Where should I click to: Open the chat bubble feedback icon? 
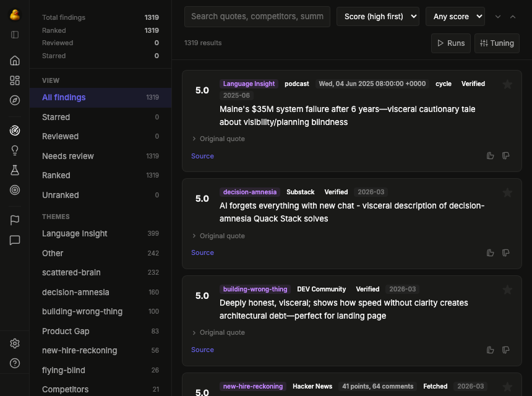coord(14,240)
